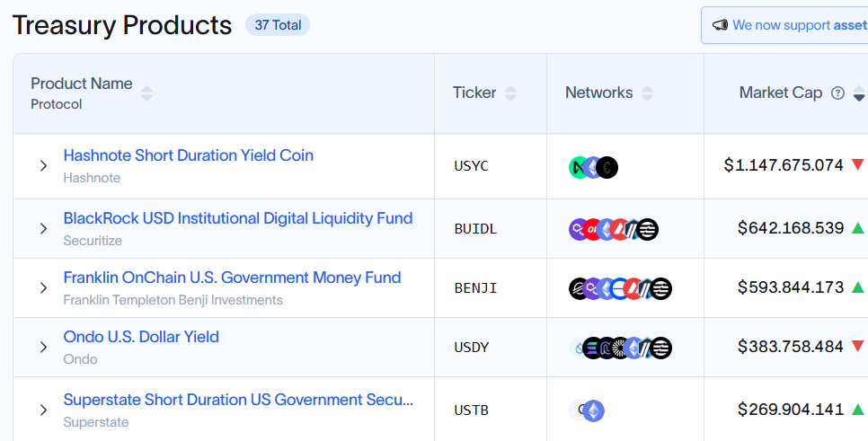Expand the Ondo U.S. Dollar Yield row
868x441 pixels.
click(x=43, y=347)
